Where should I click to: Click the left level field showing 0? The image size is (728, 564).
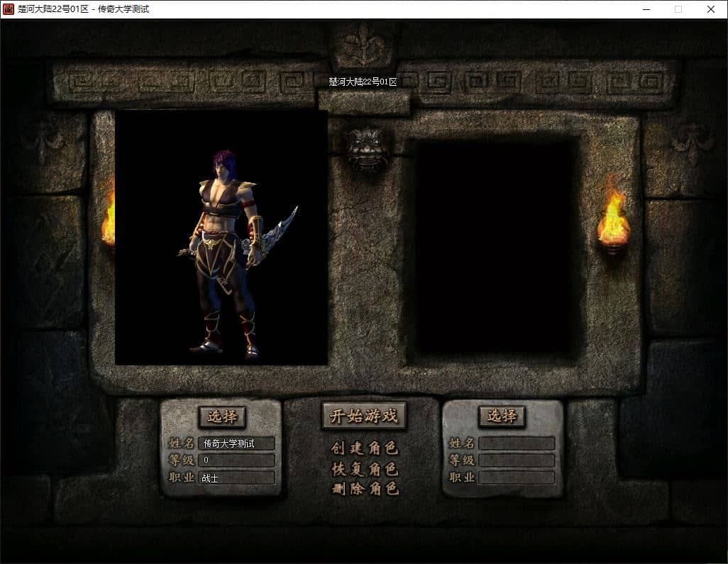[236, 460]
